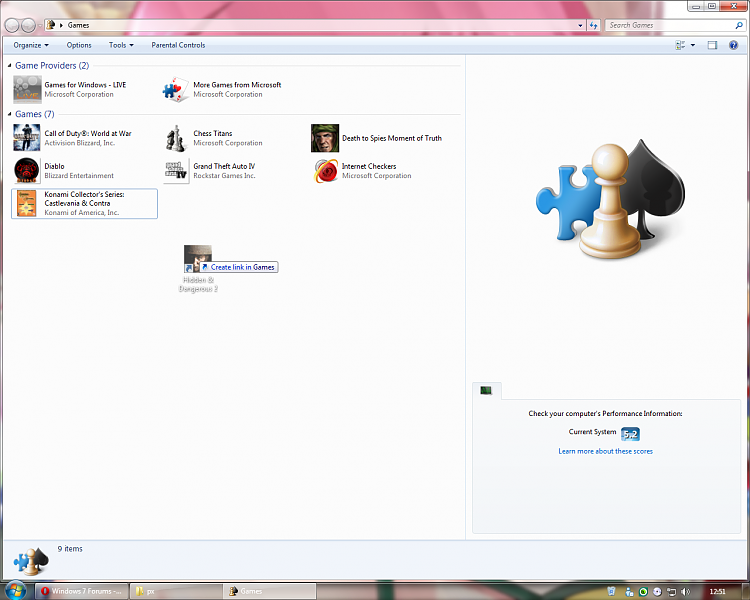The height and width of the screenshot is (600, 750).
Task: Click the Games folder icon in address bar
Action: coord(51,25)
